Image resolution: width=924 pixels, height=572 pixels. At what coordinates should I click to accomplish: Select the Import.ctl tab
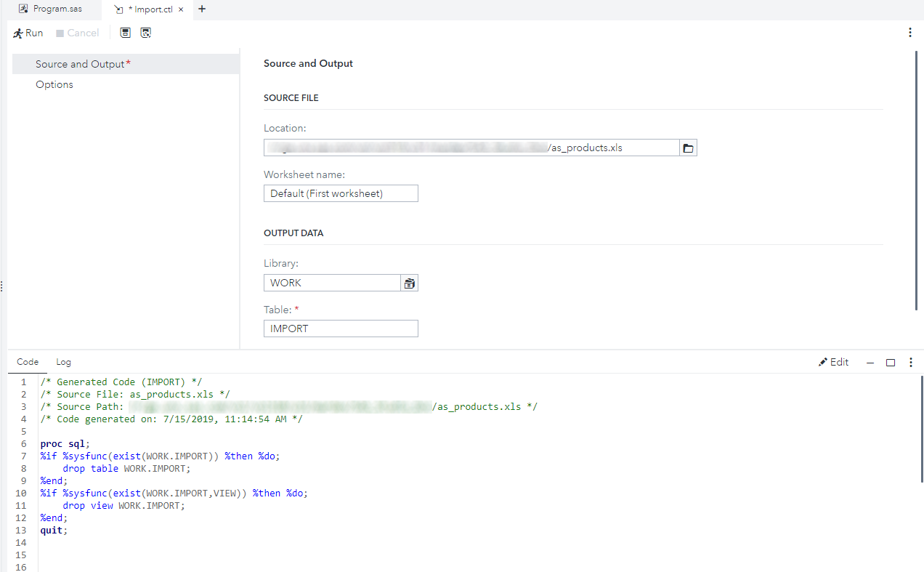click(149, 9)
